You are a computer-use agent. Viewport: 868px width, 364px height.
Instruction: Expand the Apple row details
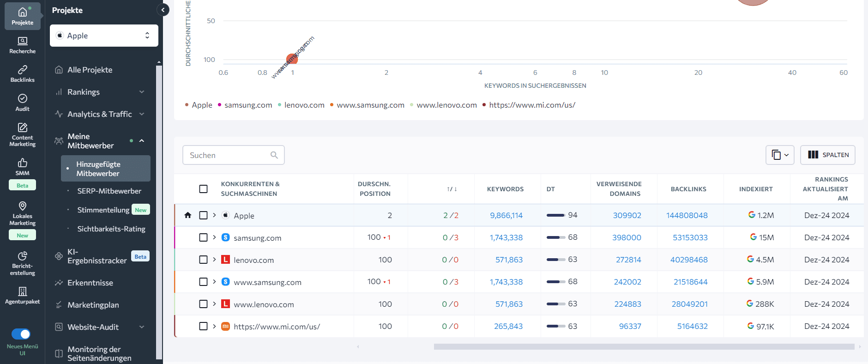214,215
